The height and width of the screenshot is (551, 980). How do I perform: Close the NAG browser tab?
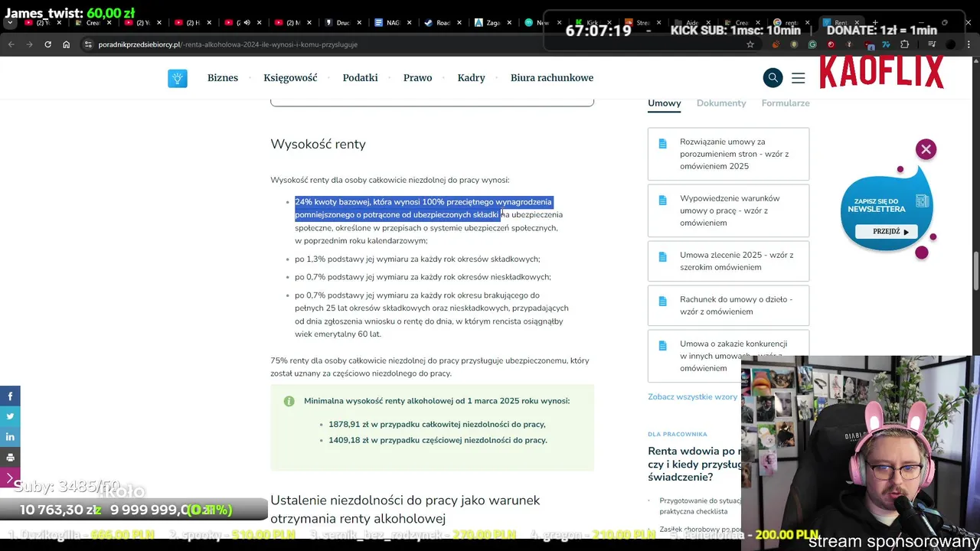pyautogui.click(x=411, y=23)
